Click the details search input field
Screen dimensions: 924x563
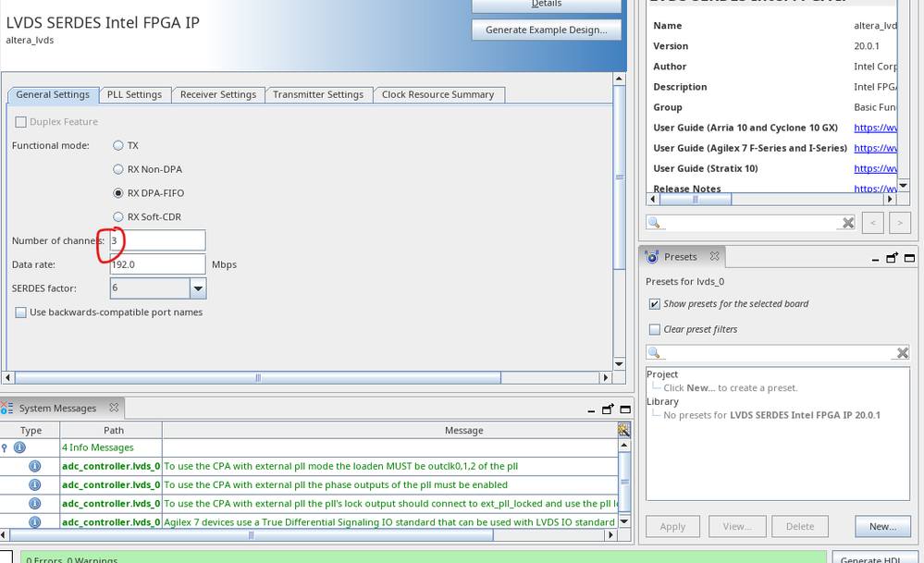pyautogui.click(x=750, y=223)
